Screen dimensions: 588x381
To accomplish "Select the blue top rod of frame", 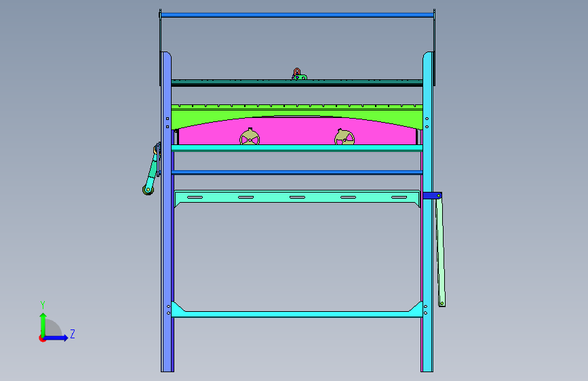I will (297, 15).
